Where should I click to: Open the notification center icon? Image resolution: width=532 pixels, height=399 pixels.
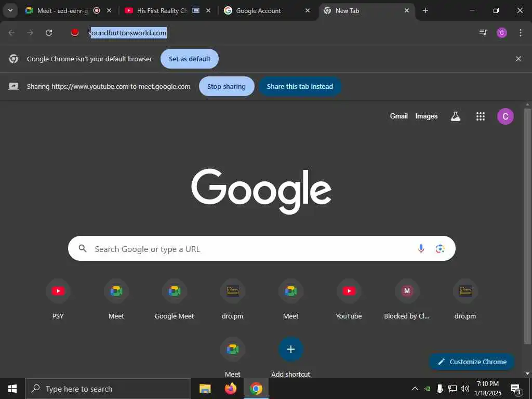click(515, 389)
